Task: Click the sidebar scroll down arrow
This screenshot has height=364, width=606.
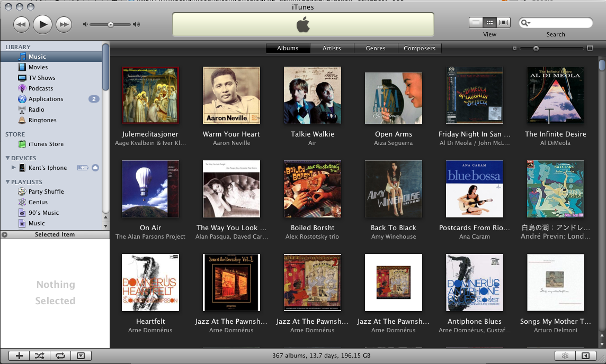Action: (105, 226)
